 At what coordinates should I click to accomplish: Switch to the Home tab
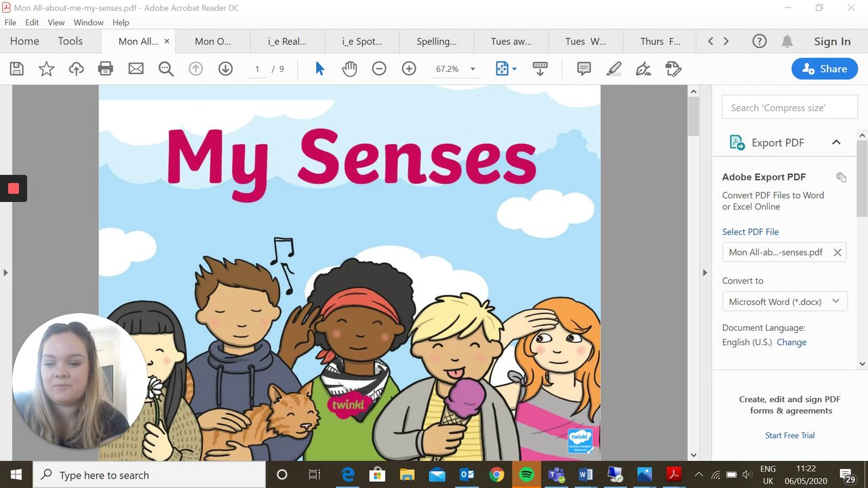pos(24,41)
